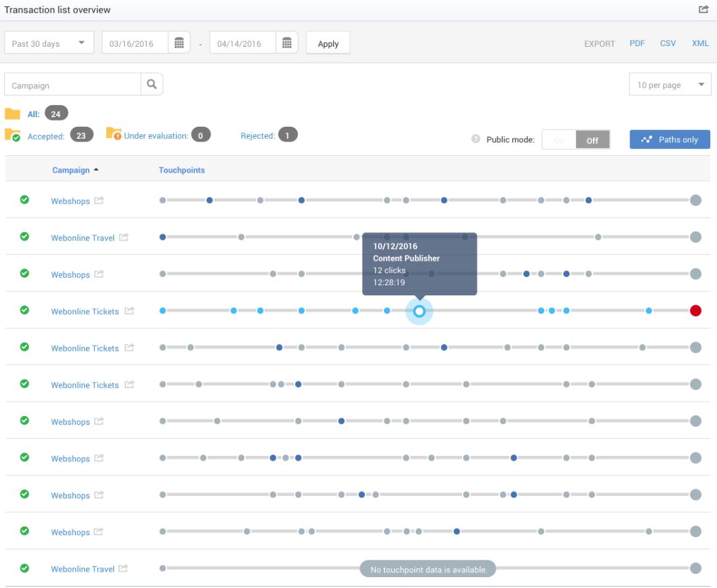Filter by Rejected transactions
The image size is (717, 588).
click(257, 135)
